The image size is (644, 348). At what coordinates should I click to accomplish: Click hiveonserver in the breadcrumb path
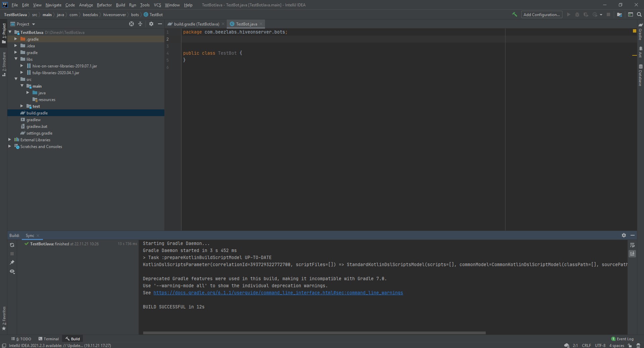point(114,14)
